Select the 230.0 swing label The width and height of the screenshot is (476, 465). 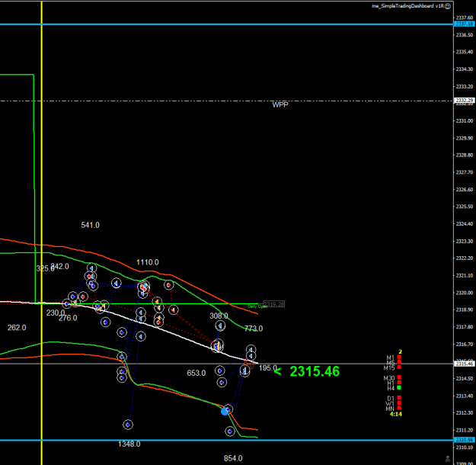coord(56,313)
